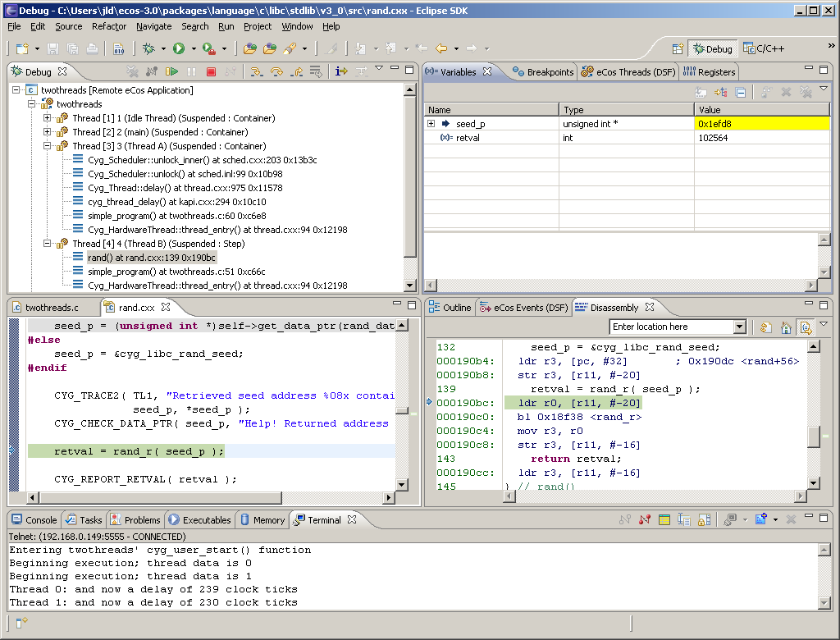Click the Refresh icon in Disassembly view

coord(766,327)
